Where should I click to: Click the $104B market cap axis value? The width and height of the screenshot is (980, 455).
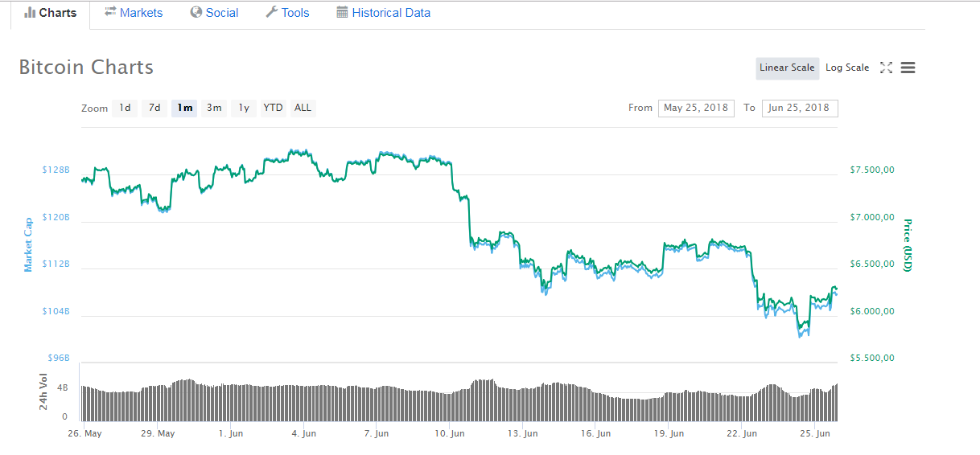[x=56, y=312]
